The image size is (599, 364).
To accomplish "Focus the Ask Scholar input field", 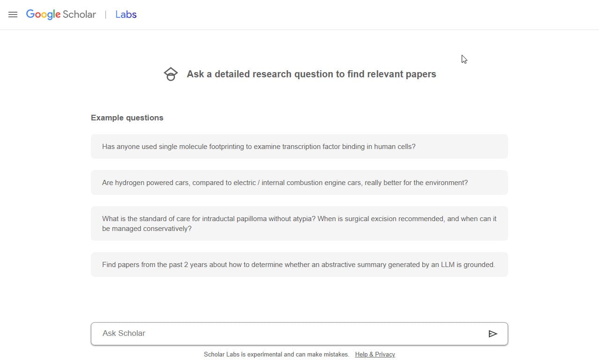I will click(x=291, y=334).
